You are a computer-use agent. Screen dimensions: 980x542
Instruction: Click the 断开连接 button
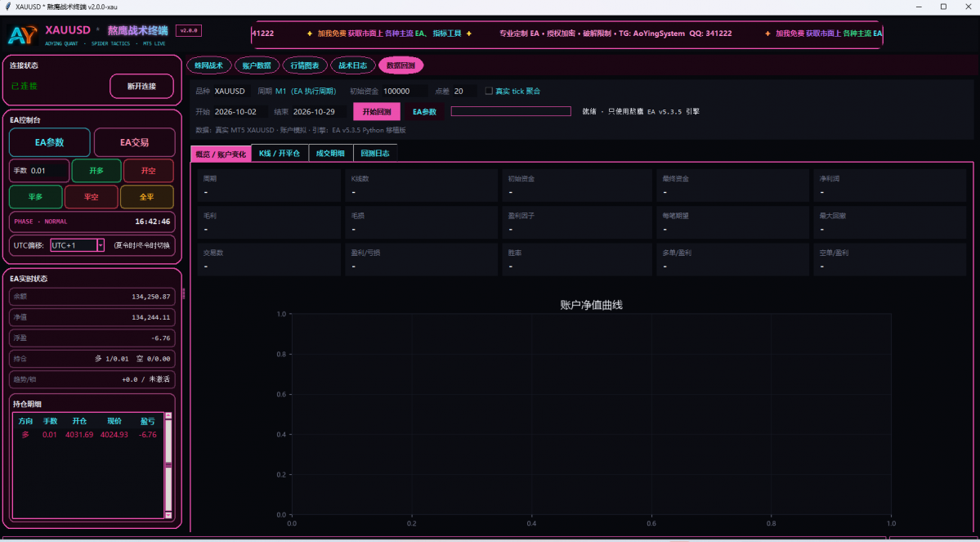tap(142, 87)
